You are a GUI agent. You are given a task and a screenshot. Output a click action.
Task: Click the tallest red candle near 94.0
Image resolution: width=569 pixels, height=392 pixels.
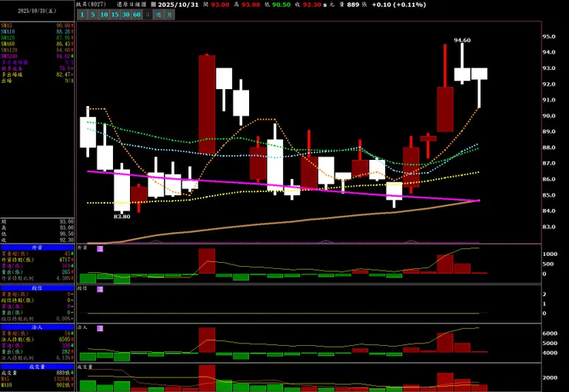click(x=207, y=104)
